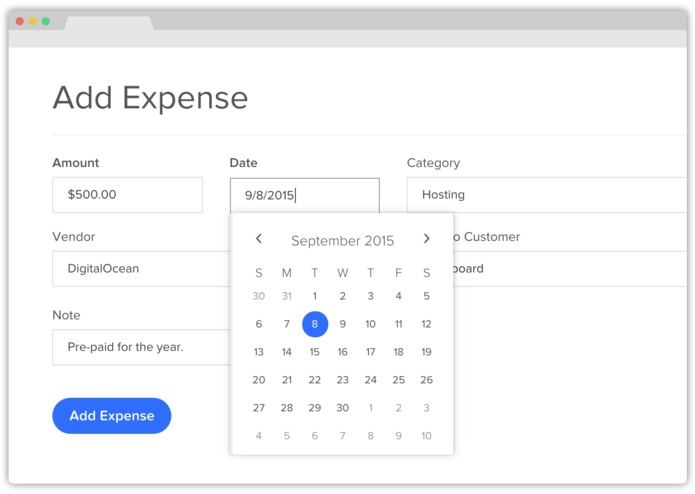Go to next month in calendar
695x494 pixels.
[x=426, y=239]
